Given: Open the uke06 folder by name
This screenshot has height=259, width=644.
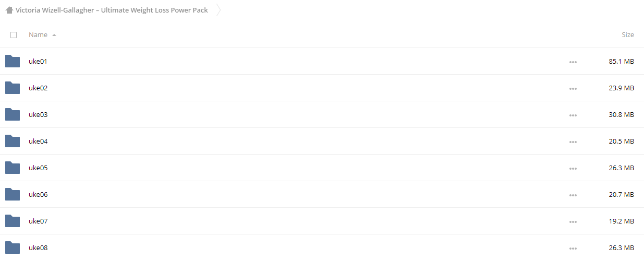Looking at the screenshot, I should [x=38, y=194].
